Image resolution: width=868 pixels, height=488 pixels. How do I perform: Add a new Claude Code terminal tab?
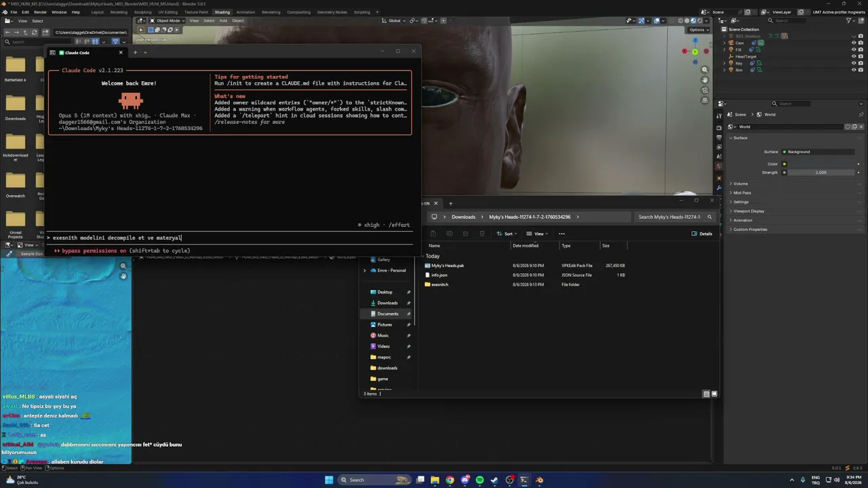(x=135, y=52)
